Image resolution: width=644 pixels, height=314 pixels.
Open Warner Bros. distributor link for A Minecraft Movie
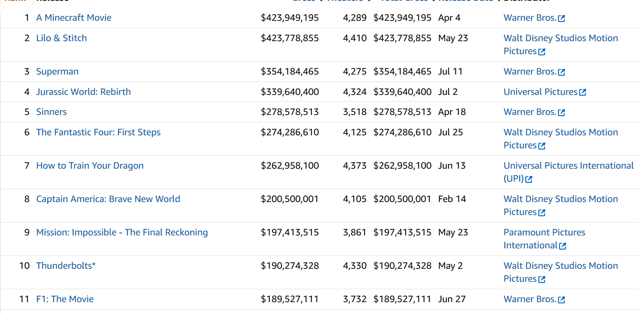tap(530, 18)
